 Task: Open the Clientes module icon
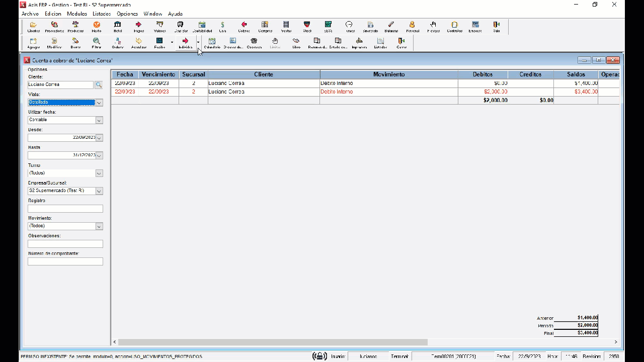(33, 26)
